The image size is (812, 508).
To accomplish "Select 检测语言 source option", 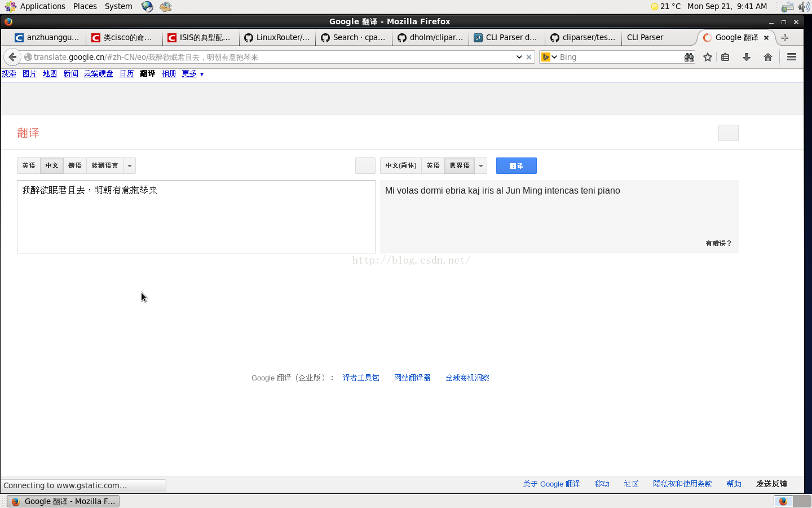I will 105,165.
